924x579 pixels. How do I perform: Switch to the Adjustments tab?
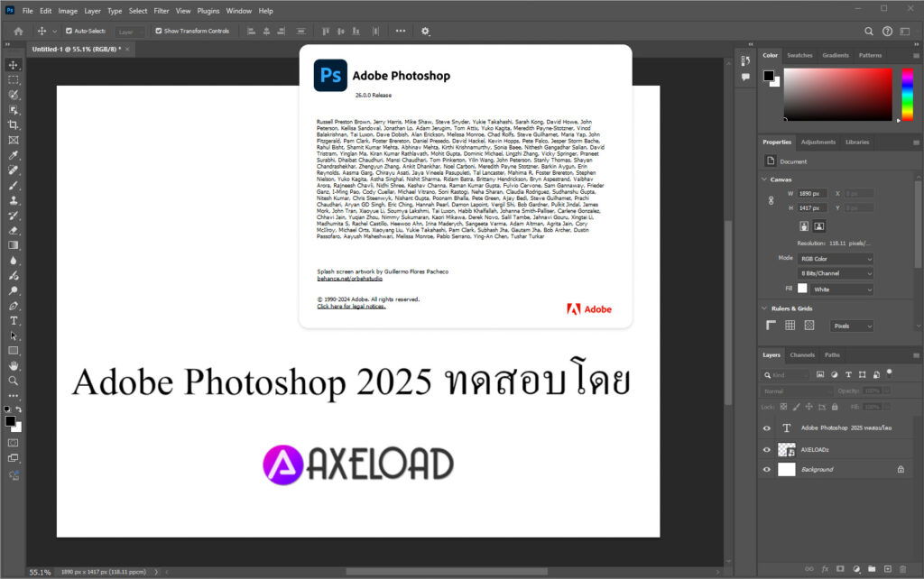(818, 142)
